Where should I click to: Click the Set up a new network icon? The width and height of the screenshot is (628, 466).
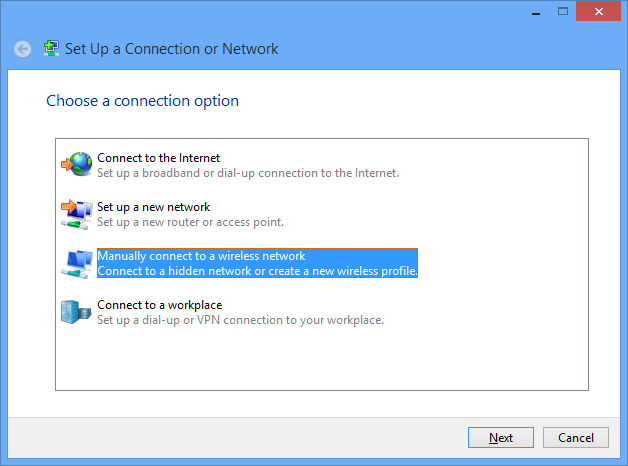(x=76, y=213)
